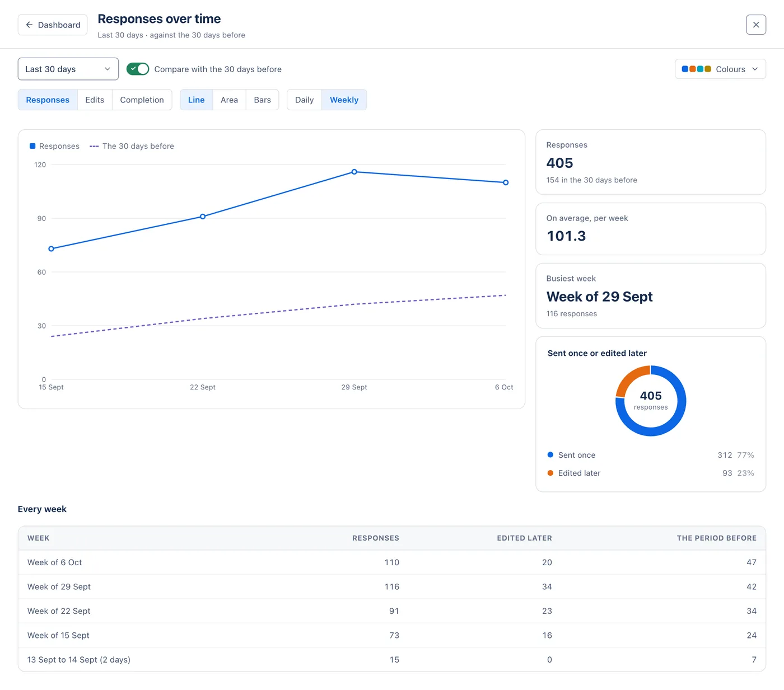This screenshot has width=784, height=690.
Task: Switch to Daily granularity
Action: tap(304, 100)
